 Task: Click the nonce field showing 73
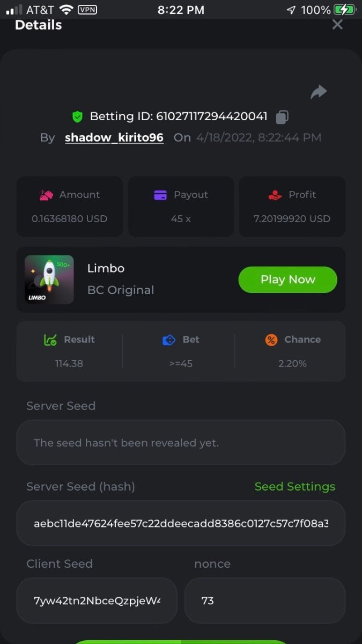(264, 601)
